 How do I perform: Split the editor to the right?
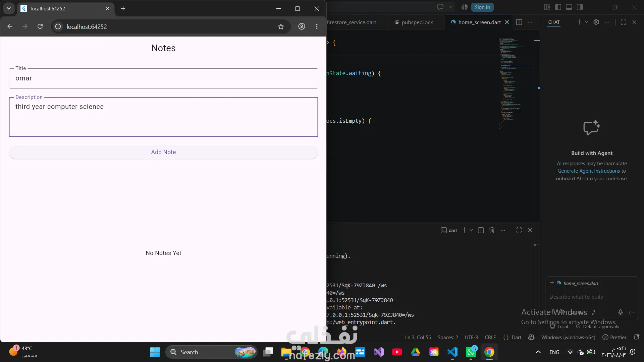[x=519, y=22]
